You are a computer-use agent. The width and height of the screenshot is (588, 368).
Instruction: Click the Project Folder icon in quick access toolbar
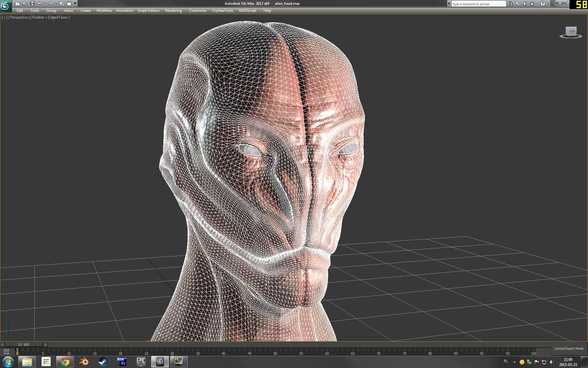coord(62,3)
